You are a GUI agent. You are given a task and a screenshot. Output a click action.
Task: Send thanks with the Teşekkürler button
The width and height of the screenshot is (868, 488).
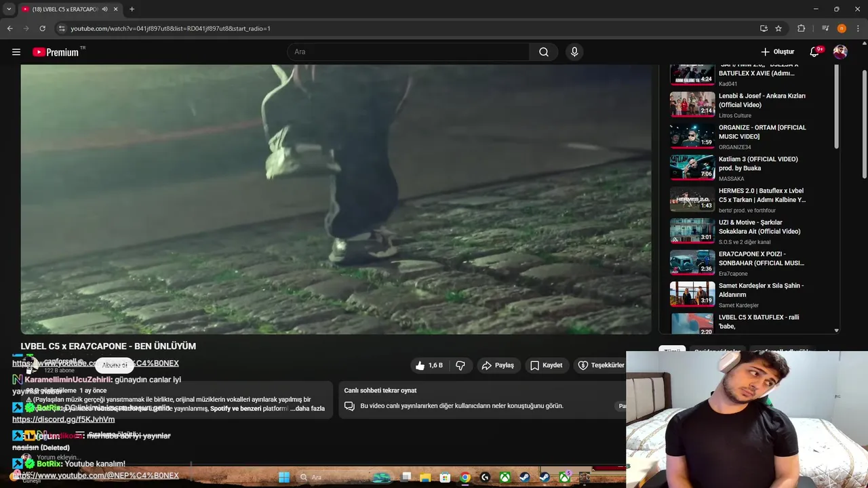pyautogui.click(x=601, y=365)
